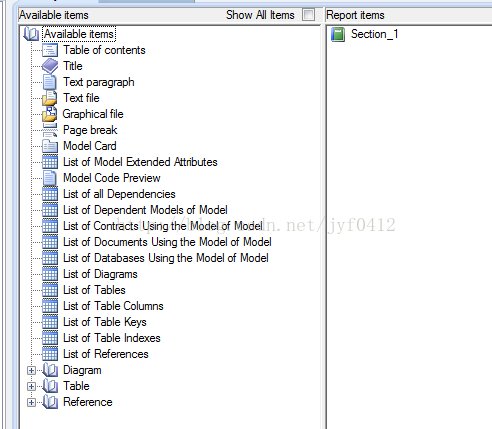
Task: Select List of Table Keys label
Action: pyautogui.click(x=105, y=322)
